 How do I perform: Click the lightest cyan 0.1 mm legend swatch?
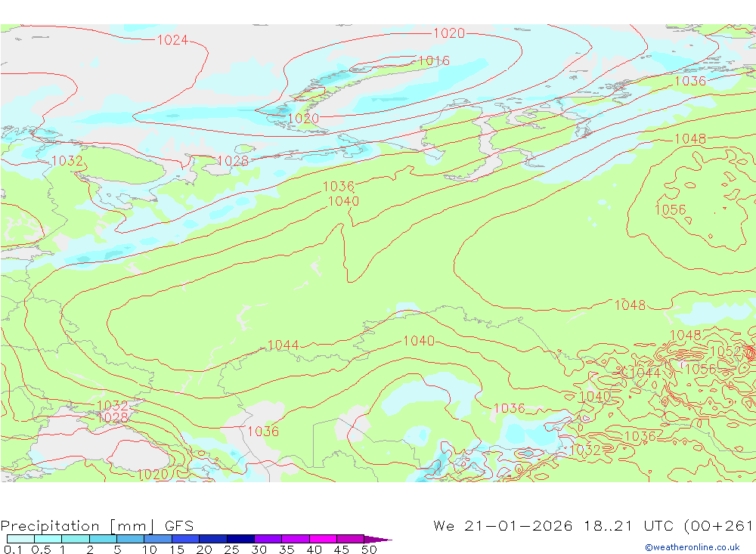pos(20,539)
